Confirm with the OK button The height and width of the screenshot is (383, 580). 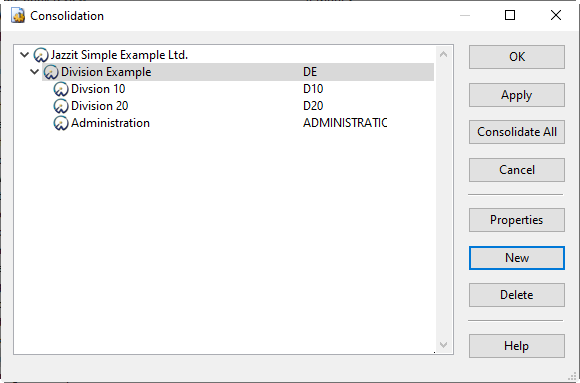point(517,57)
